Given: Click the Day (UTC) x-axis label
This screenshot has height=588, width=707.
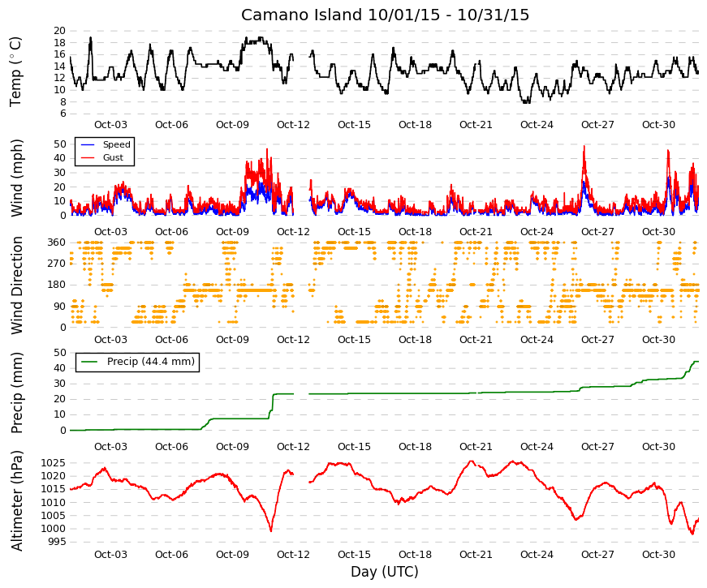Looking at the screenshot, I should pos(385,572).
